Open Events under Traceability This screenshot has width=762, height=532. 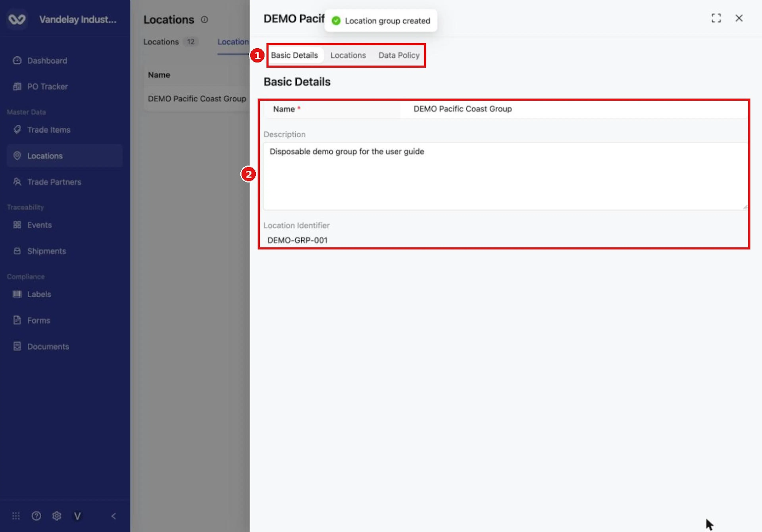point(65,225)
